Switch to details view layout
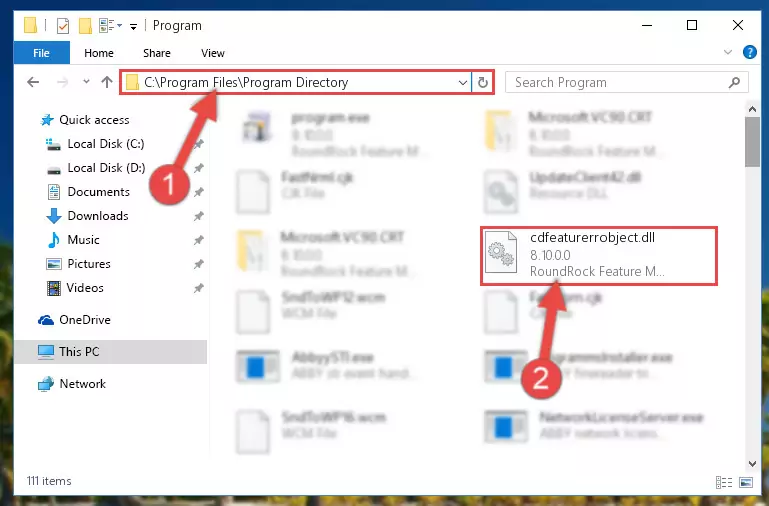769x506 pixels. (x=724, y=482)
